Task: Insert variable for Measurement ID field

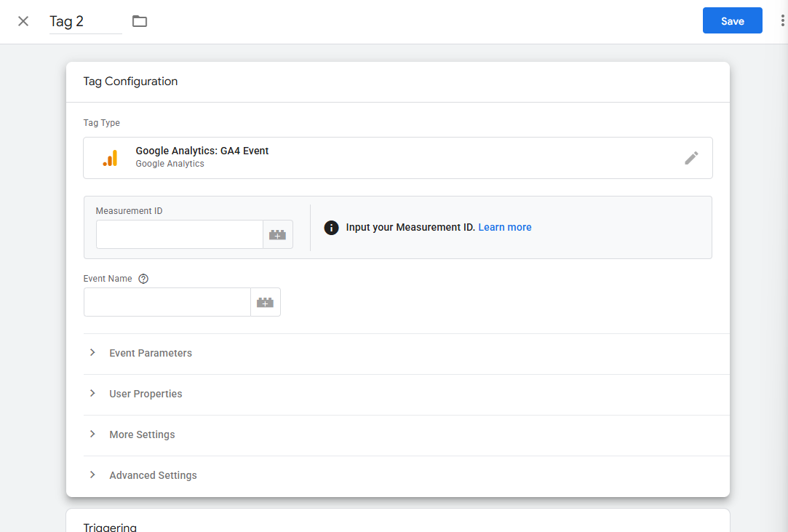Action: tap(277, 234)
